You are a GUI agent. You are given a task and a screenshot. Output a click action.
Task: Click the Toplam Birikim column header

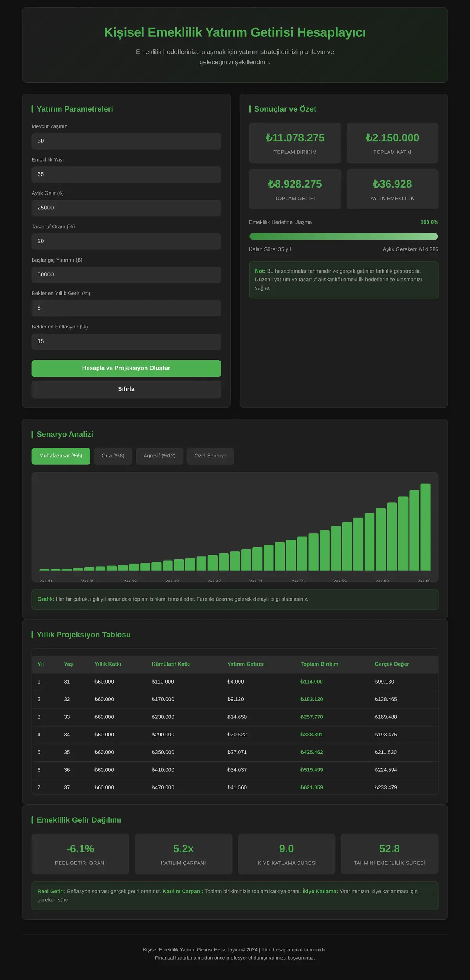coord(319,664)
